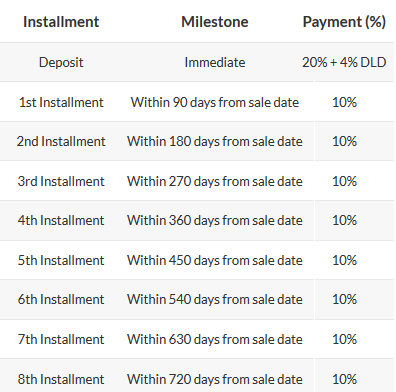Click the 3rd Installment cell
396x392 pixels.
click(61, 181)
